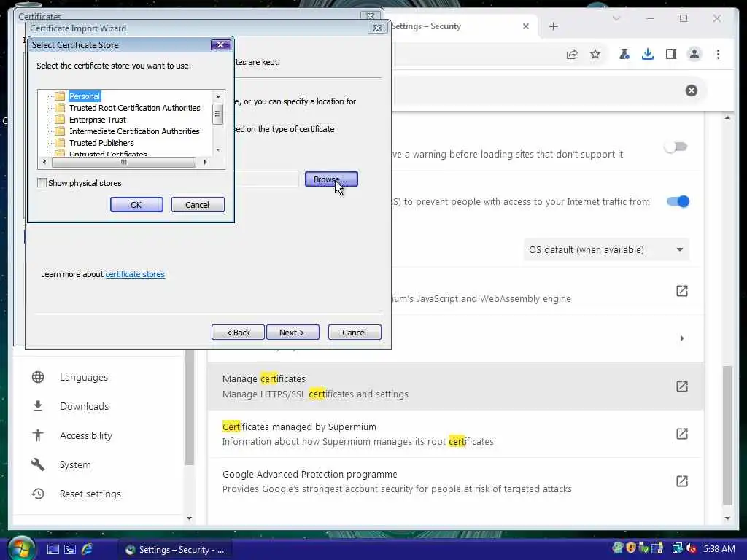The height and width of the screenshot is (560, 747).
Task: Click the System wrench icon
Action: pos(38,464)
